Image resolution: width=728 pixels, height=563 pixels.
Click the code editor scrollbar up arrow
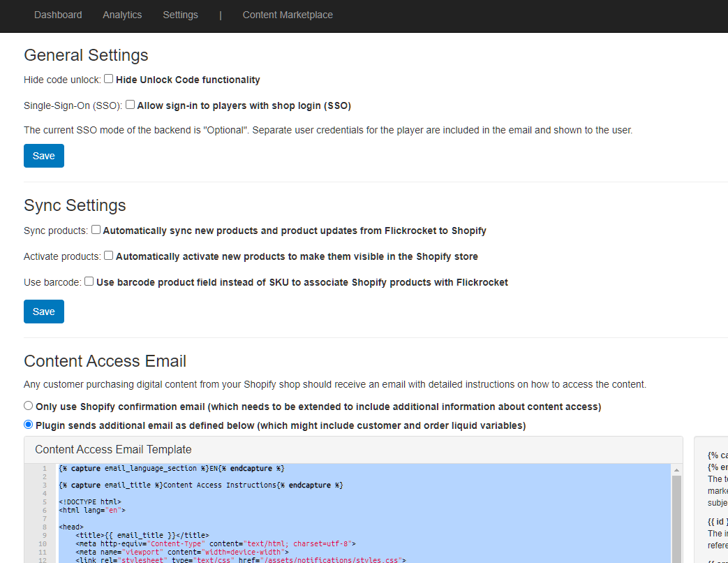(676, 469)
